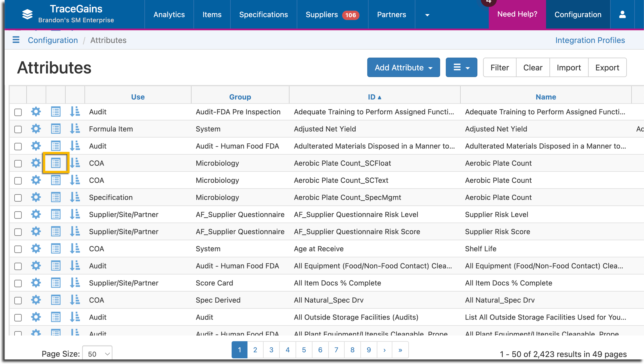Click the Need Help? button
This screenshot has height=364, width=644.
517,14
